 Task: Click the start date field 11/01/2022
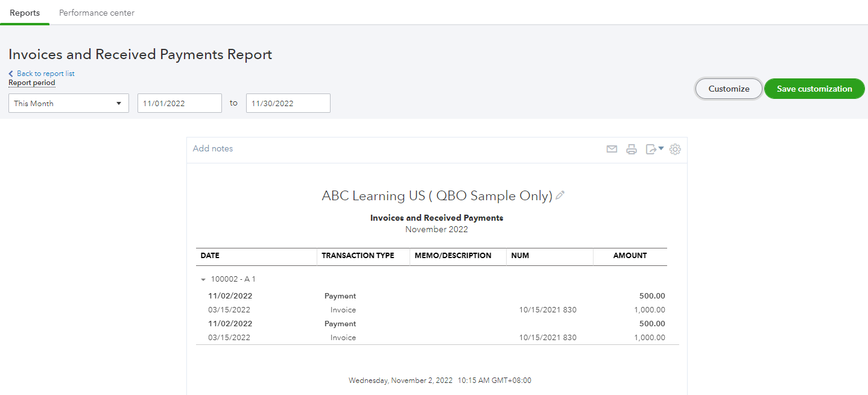179,103
